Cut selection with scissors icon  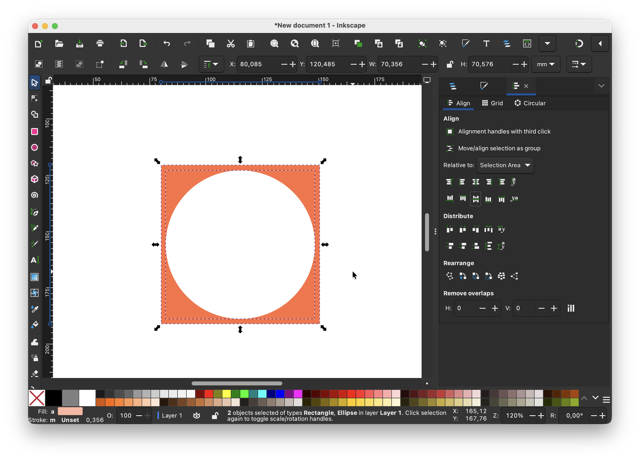pos(231,44)
